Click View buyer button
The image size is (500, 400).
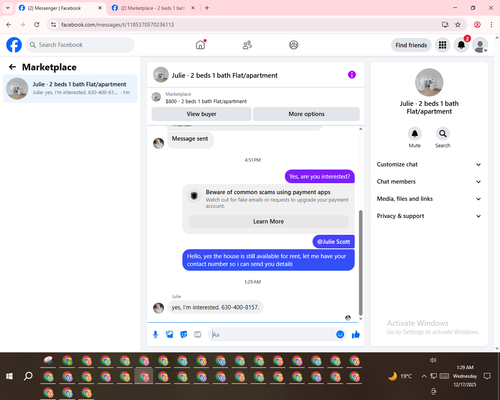[201, 114]
